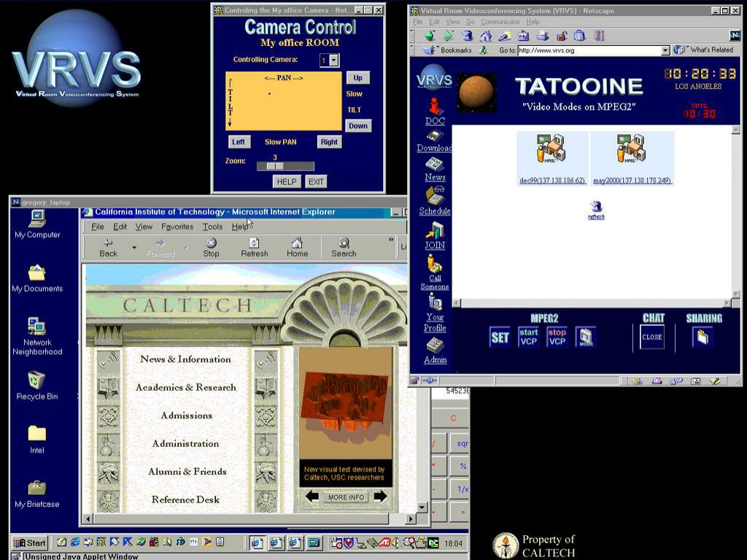Click the Up tilt button

(x=357, y=77)
